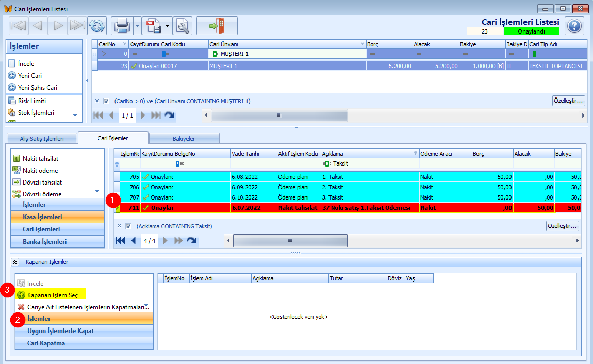This screenshot has height=364, width=593.
Task: Expand the PDF export dropdown arrow
Action: (x=168, y=25)
